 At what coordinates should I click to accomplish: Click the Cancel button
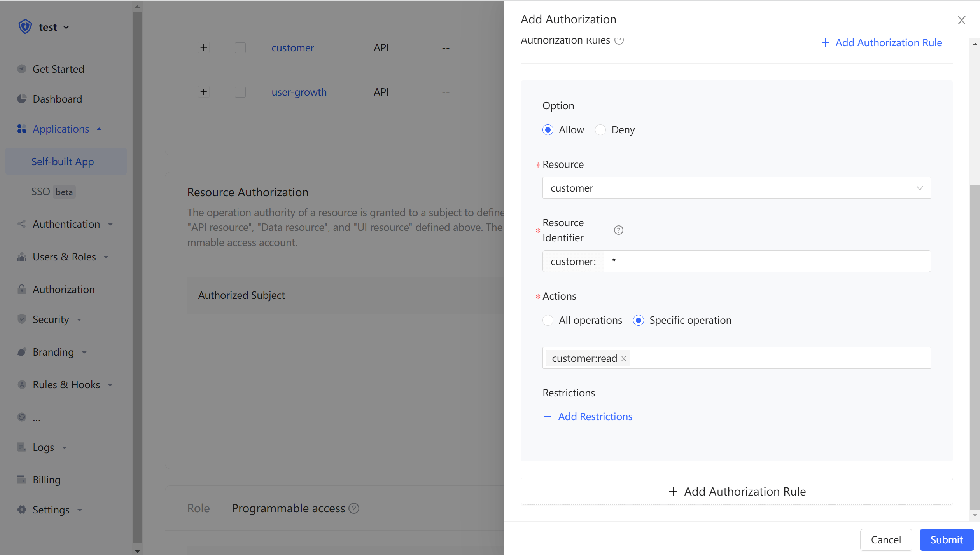coord(885,539)
